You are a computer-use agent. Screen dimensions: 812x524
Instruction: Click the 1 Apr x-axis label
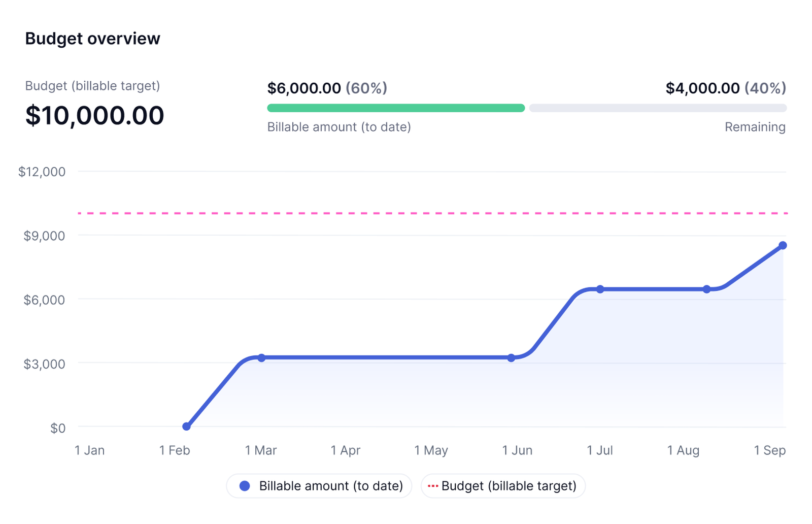(346, 450)
